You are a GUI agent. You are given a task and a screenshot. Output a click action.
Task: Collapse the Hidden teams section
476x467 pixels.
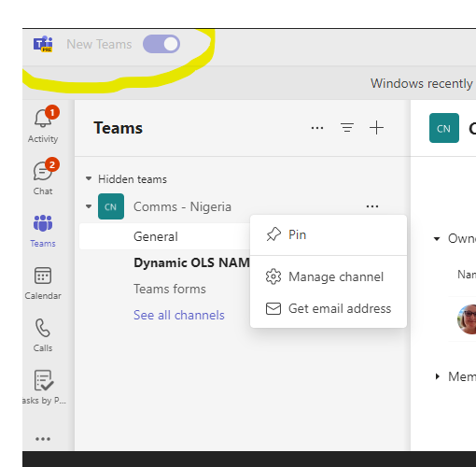coord(89,178)
